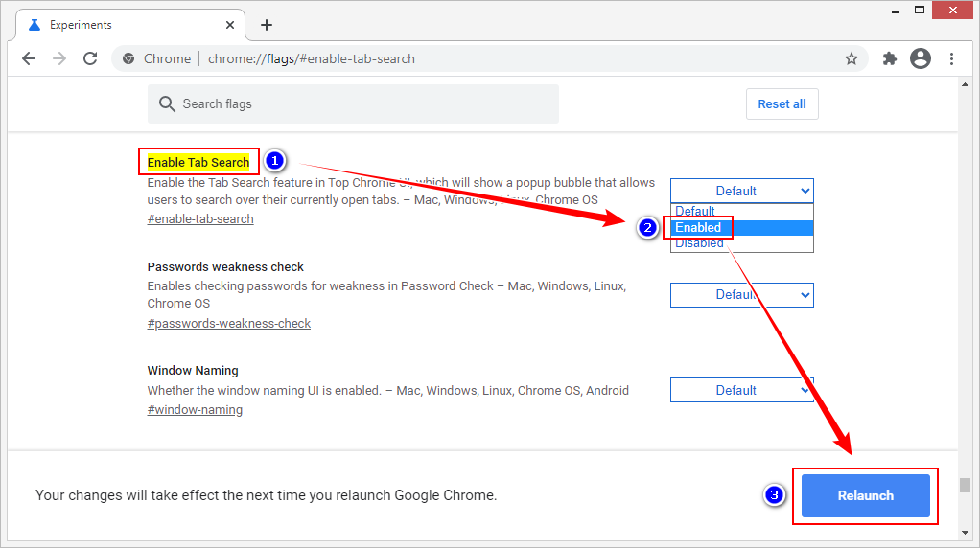
Task: Click the vertical scrollbar thumb
Action: [965, 485]
